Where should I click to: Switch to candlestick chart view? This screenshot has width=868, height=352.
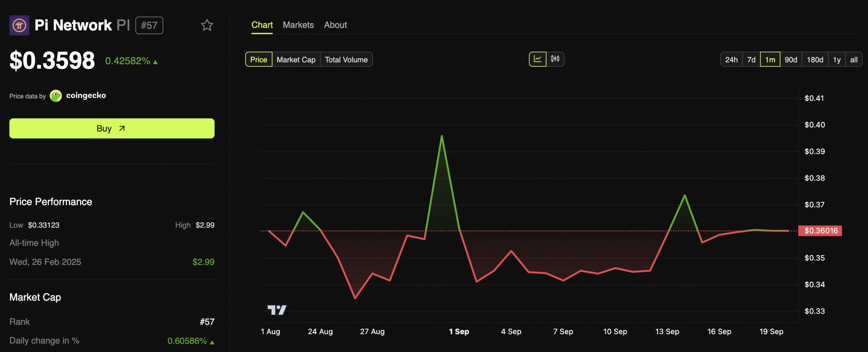(x=555, y=59)
